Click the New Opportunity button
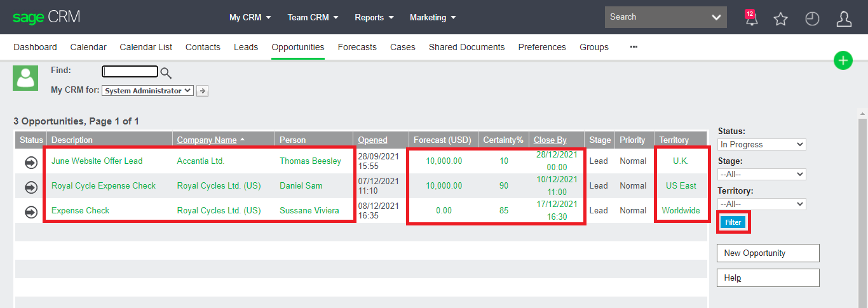The height and width of the screenshot is (308, 868). pos(768,253)
